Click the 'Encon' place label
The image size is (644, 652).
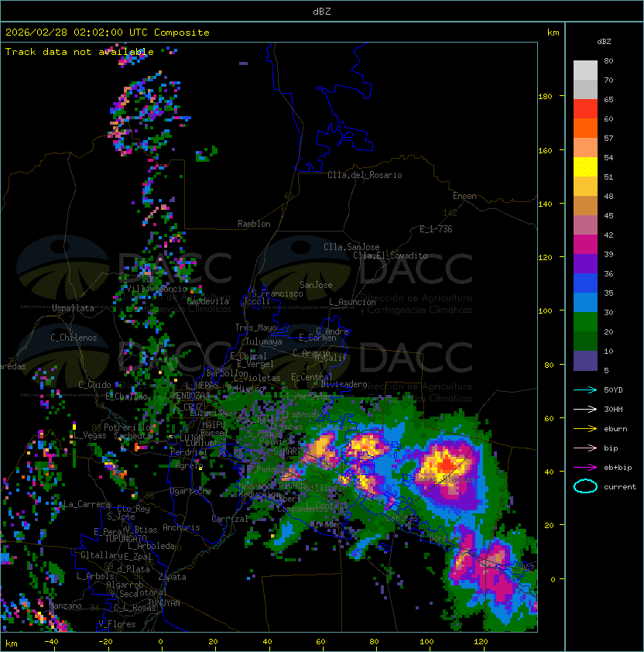point(464,196)
